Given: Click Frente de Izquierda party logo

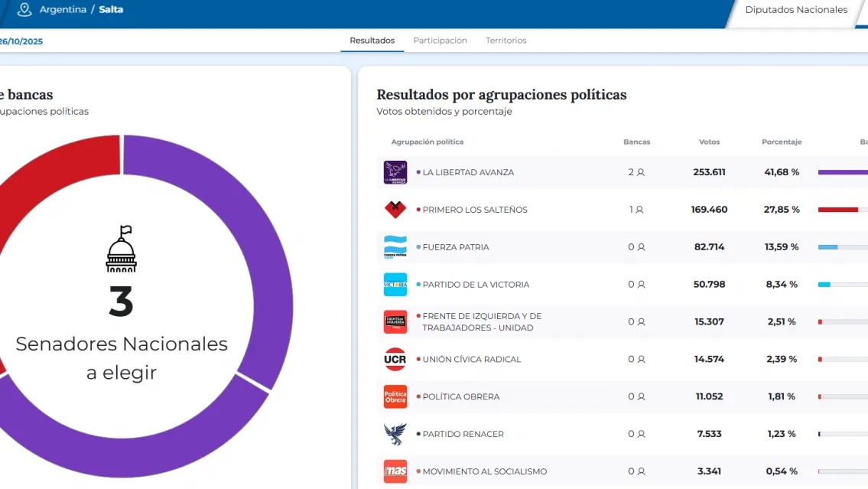Looking at the screenshot, I should (x=395, y=321).
